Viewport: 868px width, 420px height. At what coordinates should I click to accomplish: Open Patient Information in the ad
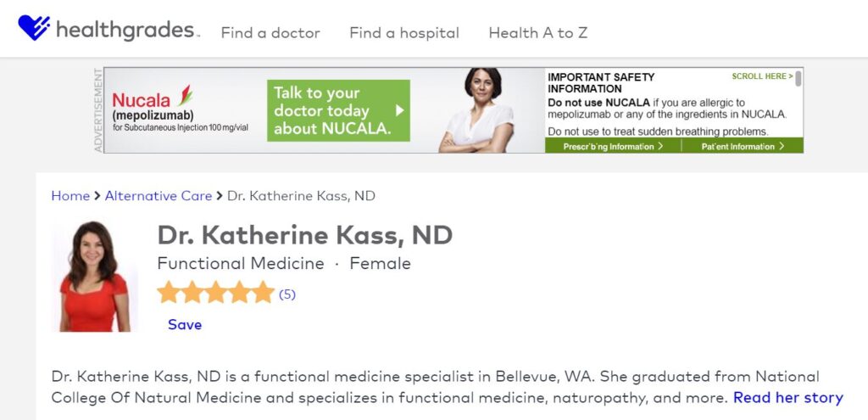tap(743, 146)
